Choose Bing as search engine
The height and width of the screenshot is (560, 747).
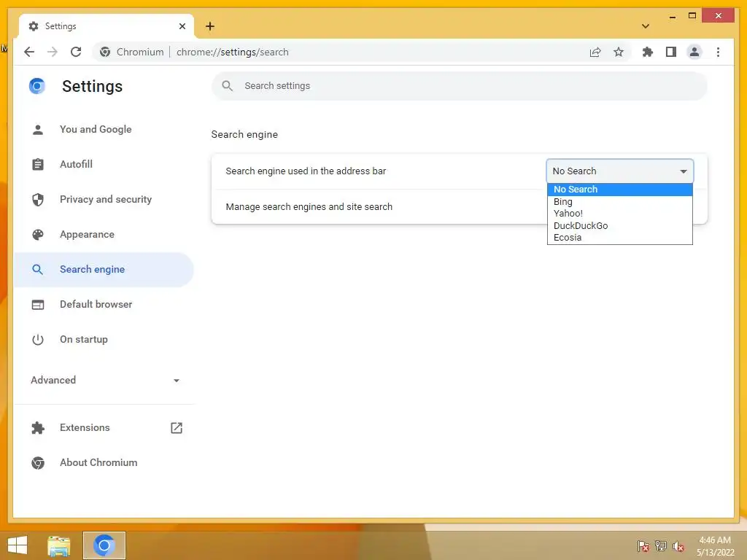coord(620,202)
